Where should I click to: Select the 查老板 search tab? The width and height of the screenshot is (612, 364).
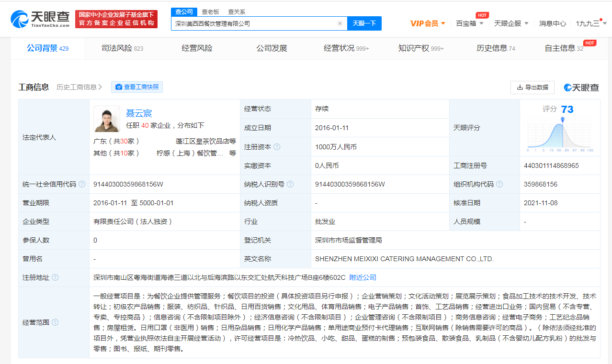pos(210,12)
